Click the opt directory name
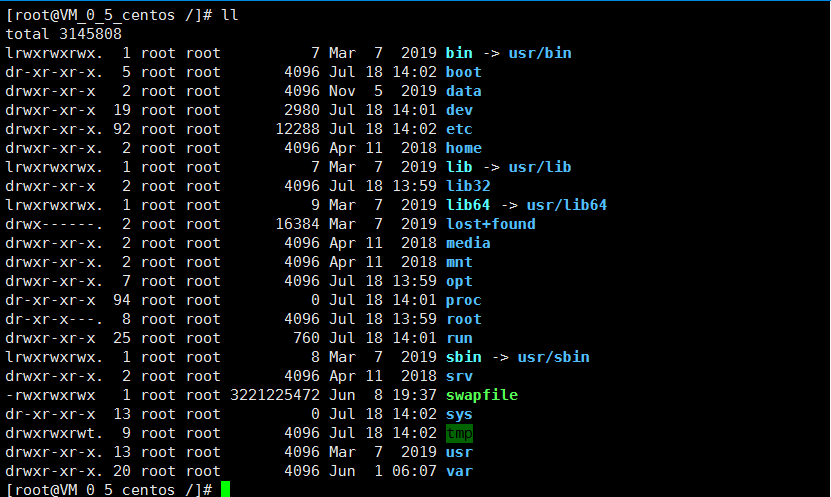Screen dimensions: 831x497 tap(459, 281)
